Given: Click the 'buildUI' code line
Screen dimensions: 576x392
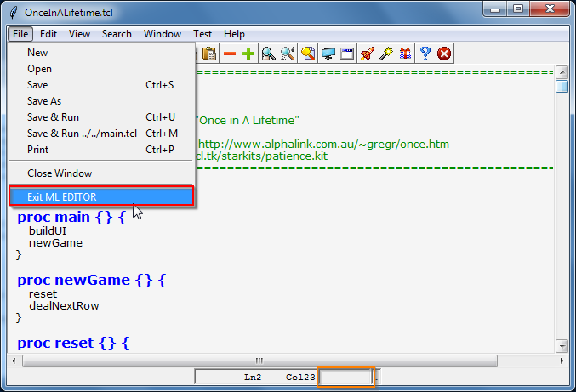Looking at the screenshot, I should (x=48, y=231).
